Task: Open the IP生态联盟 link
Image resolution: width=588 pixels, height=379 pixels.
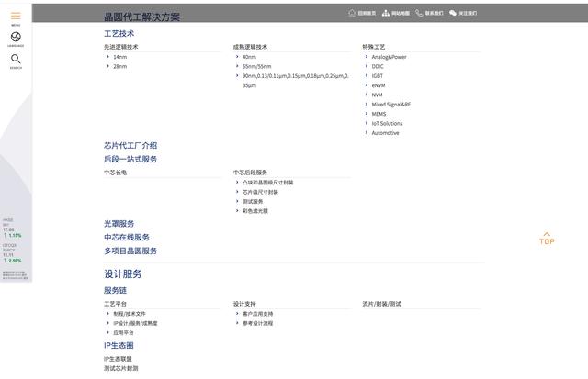Action: [x=118, y=359]
